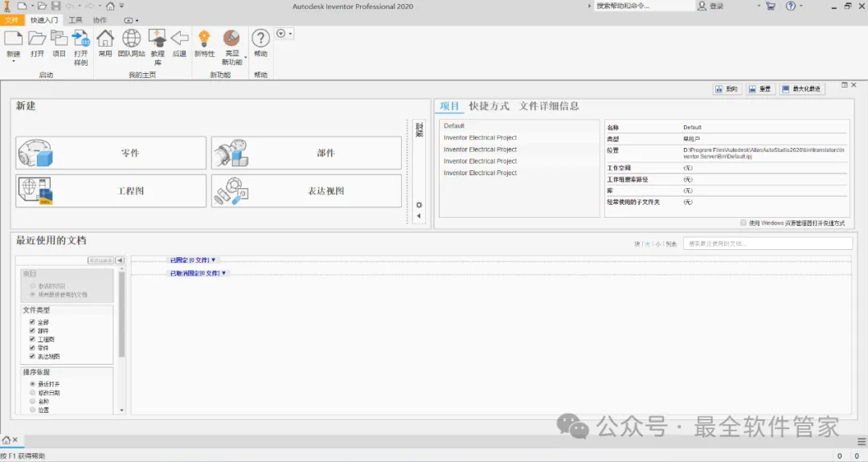Image resolution: width=868 pixels, height=462 pixels.
Task: Click the New document icon in quick access toolbar
Action: point(23,6)
